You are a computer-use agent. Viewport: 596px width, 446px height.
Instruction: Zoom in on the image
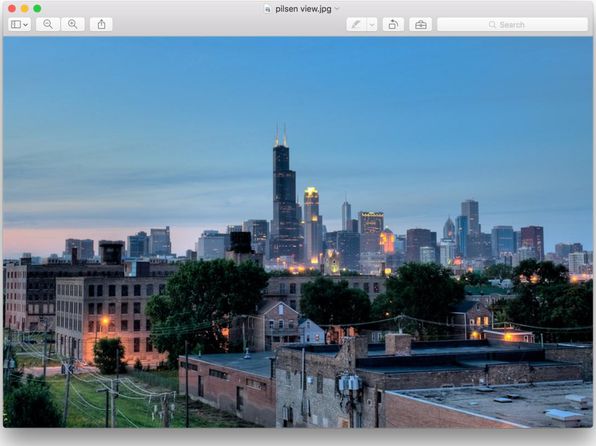point(73,24)
